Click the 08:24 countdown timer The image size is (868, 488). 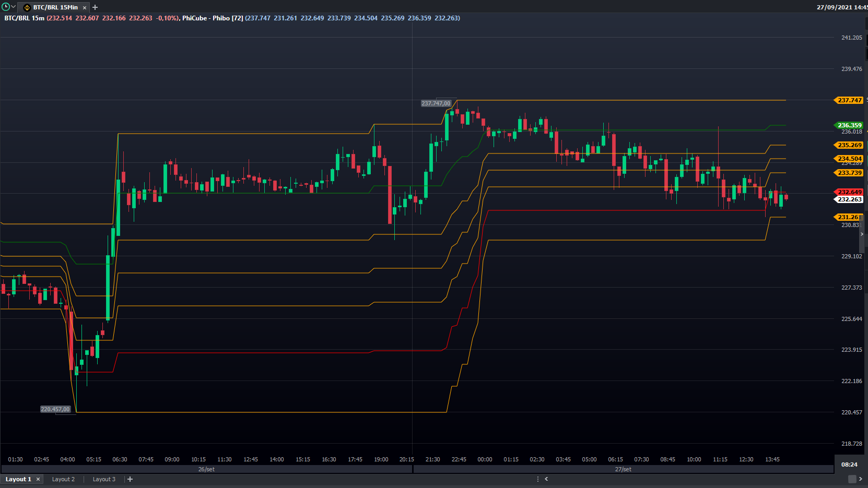(x=849, y=465)
